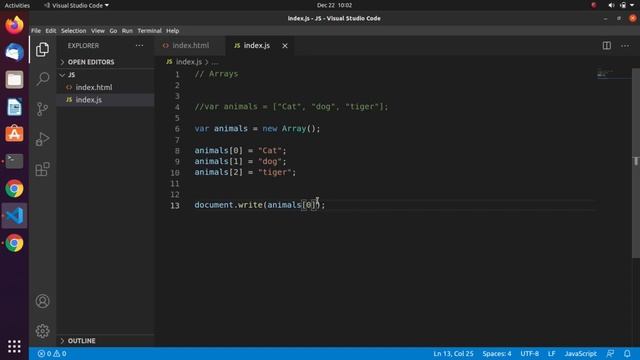Open the Run and Debug view
The height and width of the screenshot is (360, 640).
click(42, 139)
